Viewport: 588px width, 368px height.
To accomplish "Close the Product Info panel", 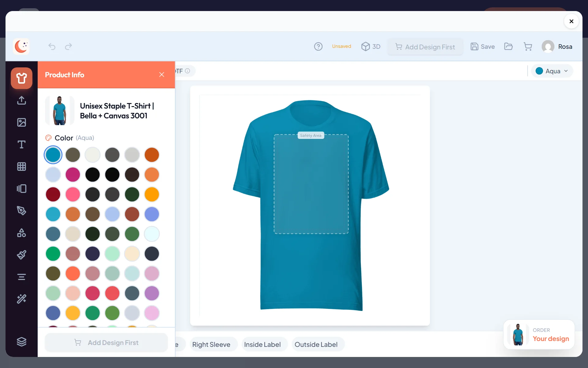I will [x=162, y=75].
